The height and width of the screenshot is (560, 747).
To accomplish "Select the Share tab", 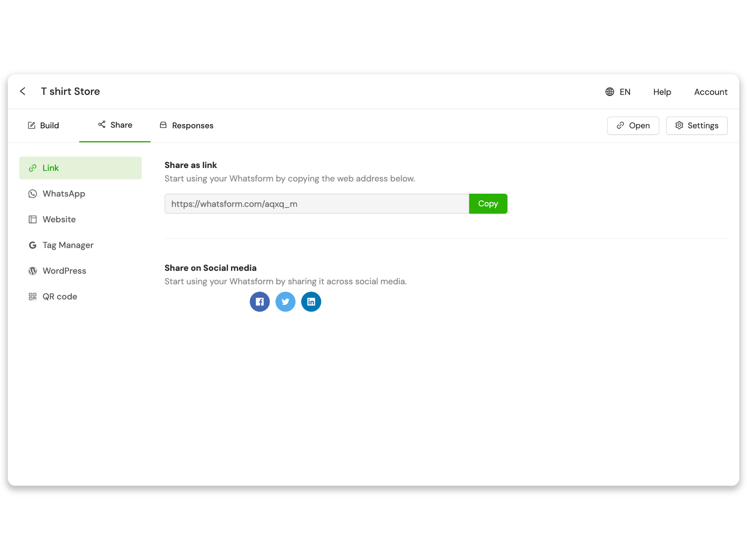I will click(x=114, y=125).
